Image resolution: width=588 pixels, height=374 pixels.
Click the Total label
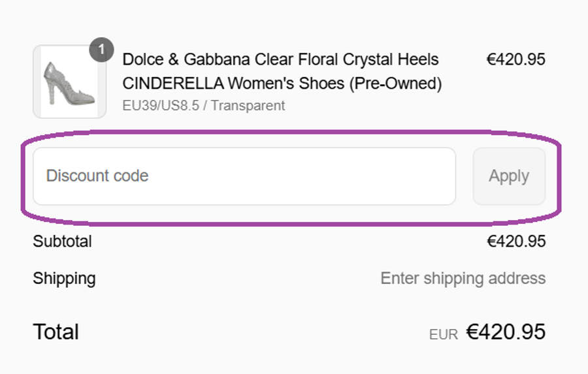(x=56, y=332)
